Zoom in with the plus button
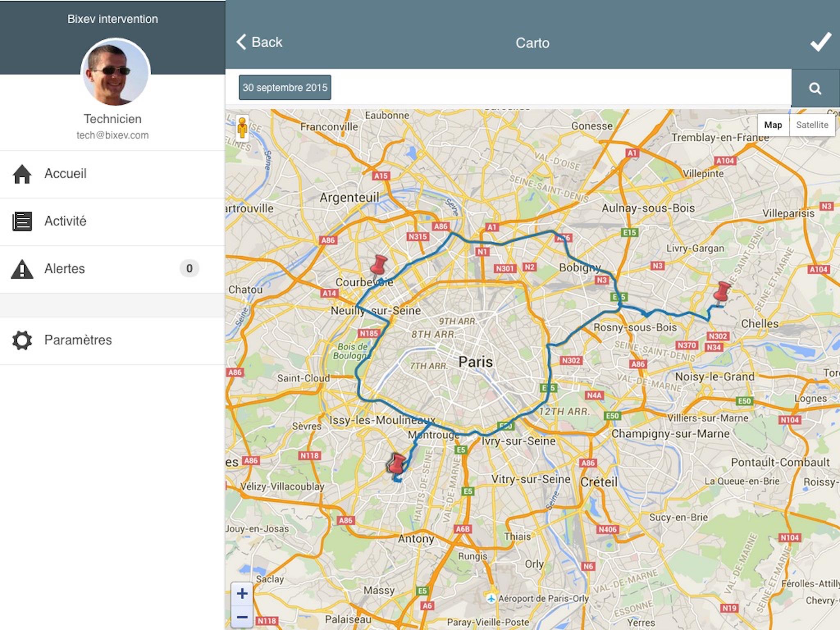The height and width of the screenshot is (630, 840). [x=242, y=593]
